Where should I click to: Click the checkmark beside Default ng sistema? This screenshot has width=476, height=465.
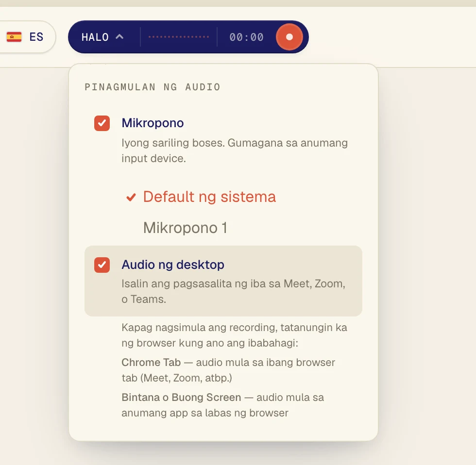pos(131,198)
